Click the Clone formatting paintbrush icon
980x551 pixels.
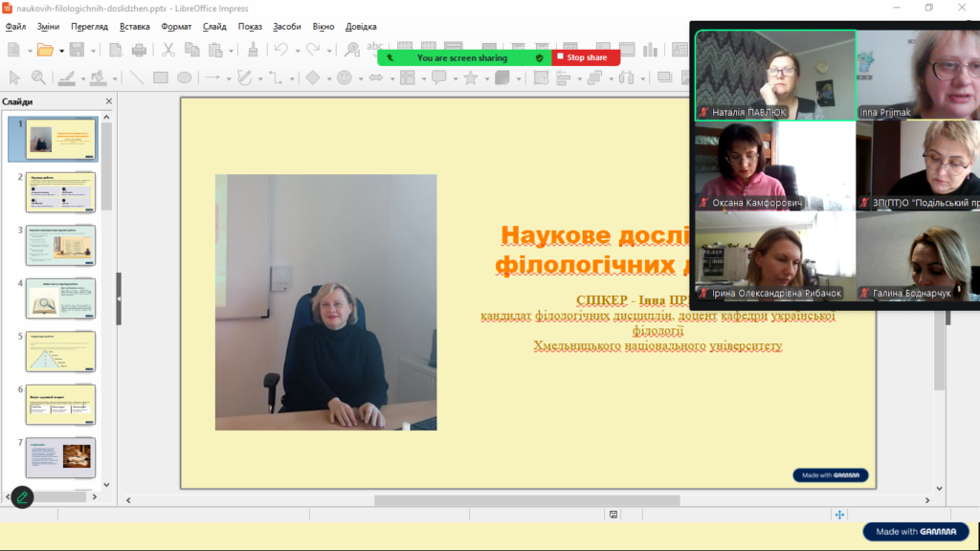[x=253, y=50]
